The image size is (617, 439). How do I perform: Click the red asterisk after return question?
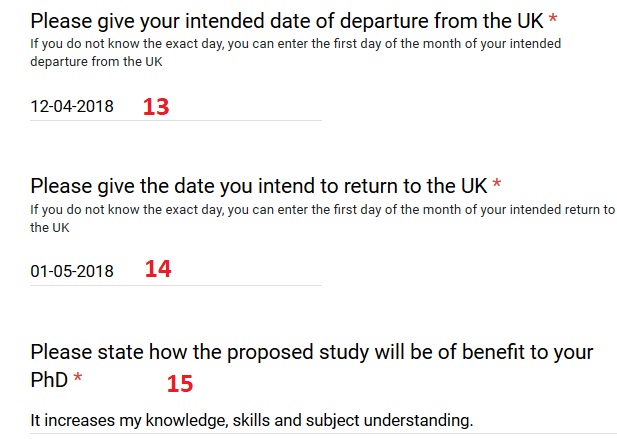[497, 183]
